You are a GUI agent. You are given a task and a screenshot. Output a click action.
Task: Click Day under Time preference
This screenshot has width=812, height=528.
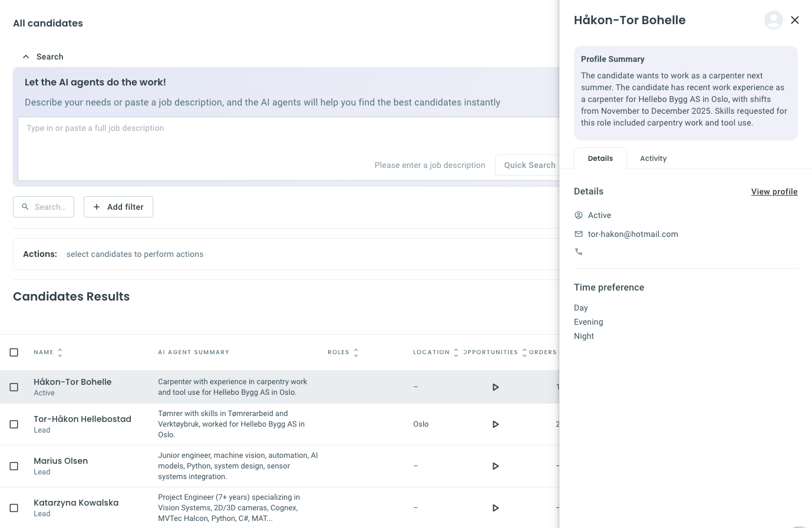pyautogui.click(x=581, y=308)
